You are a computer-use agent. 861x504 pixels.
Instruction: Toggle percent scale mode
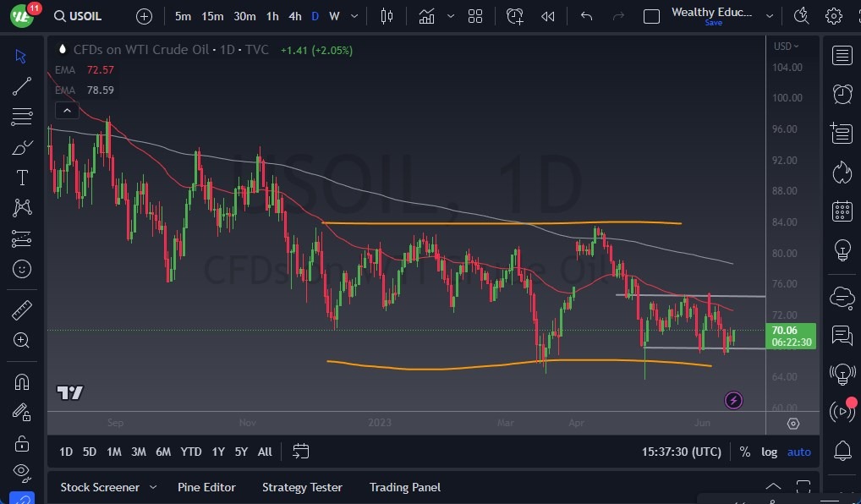pyautogui.click(x=744, y=452)
